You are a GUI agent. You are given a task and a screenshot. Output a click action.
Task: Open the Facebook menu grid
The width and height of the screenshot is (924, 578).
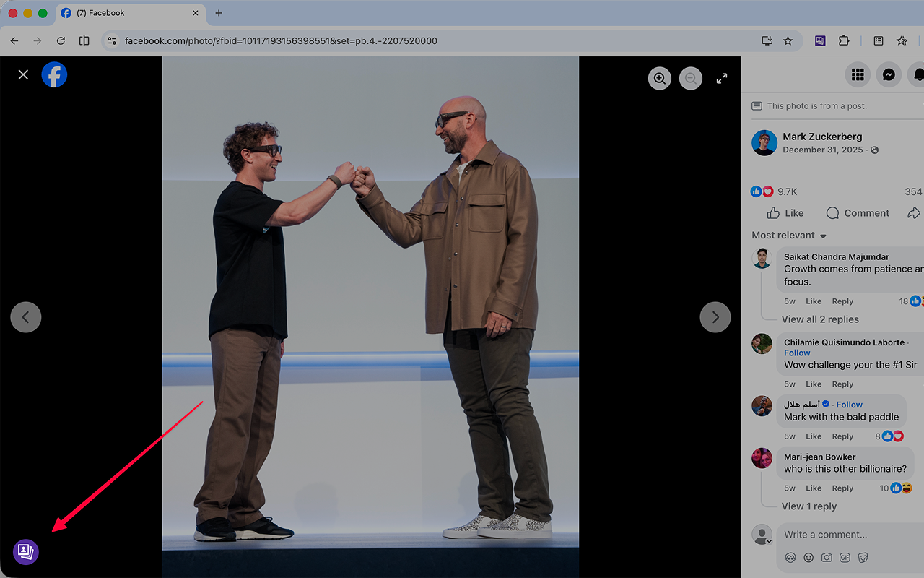[858, 74]
